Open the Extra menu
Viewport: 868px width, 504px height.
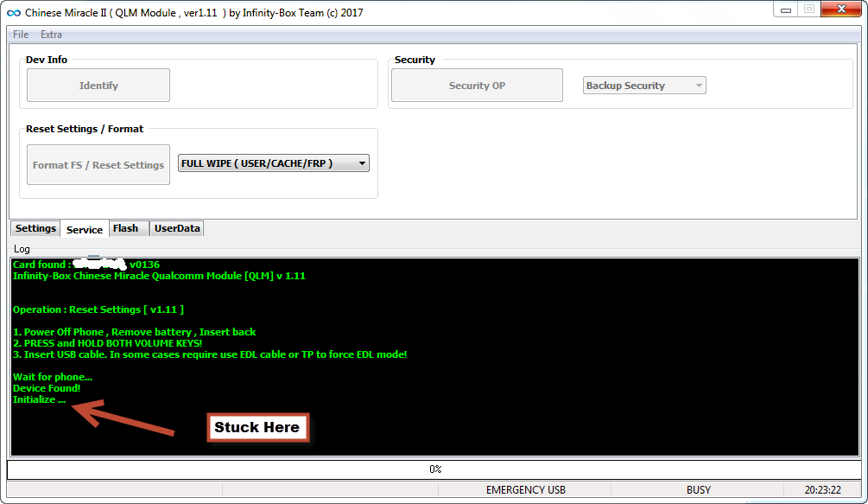tap(51, 35)
